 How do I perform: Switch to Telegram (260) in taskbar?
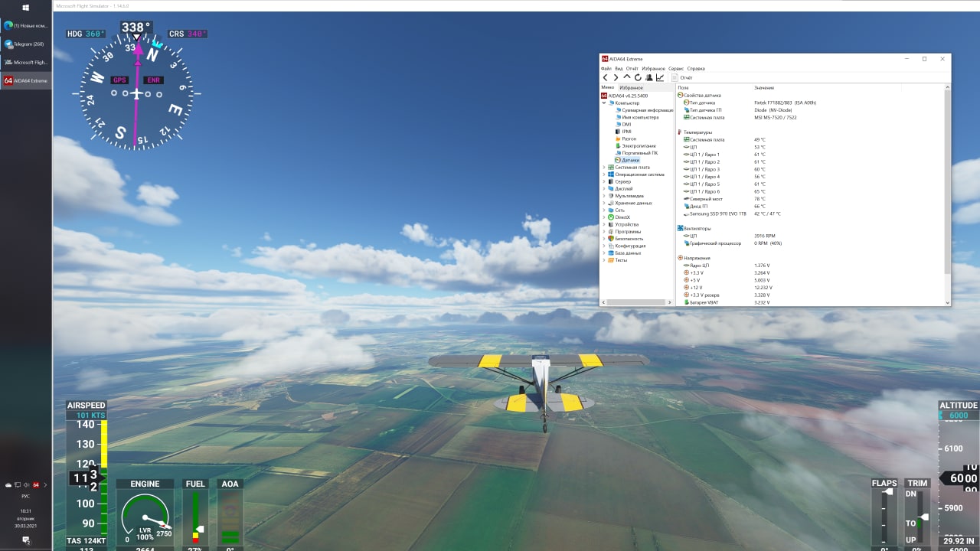point(26,44)
